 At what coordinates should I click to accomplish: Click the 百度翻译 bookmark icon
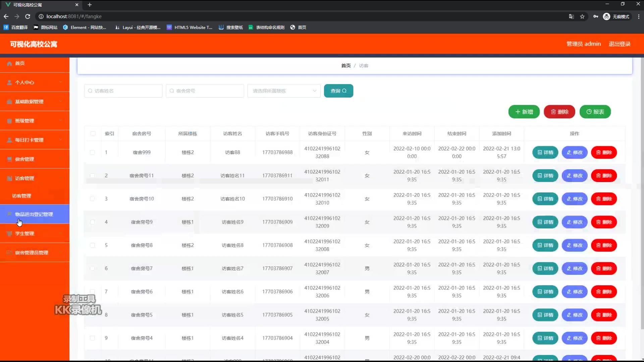[x=6, y=27]
